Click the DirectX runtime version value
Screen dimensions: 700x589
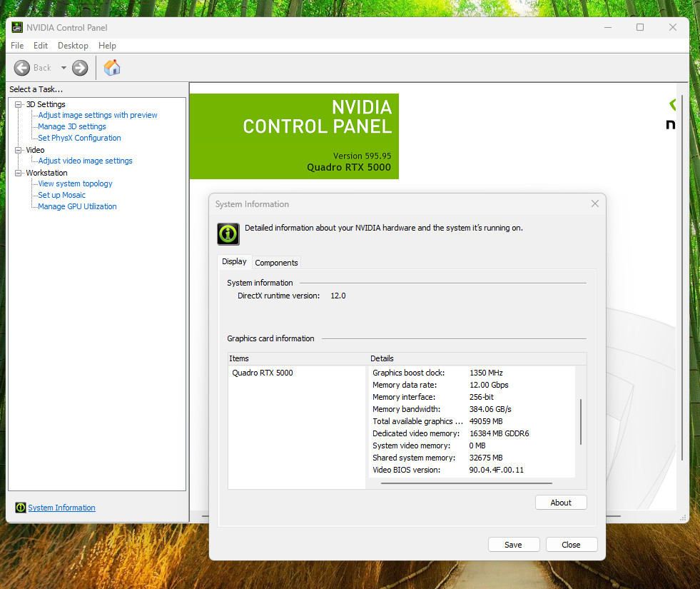(338, 296)
